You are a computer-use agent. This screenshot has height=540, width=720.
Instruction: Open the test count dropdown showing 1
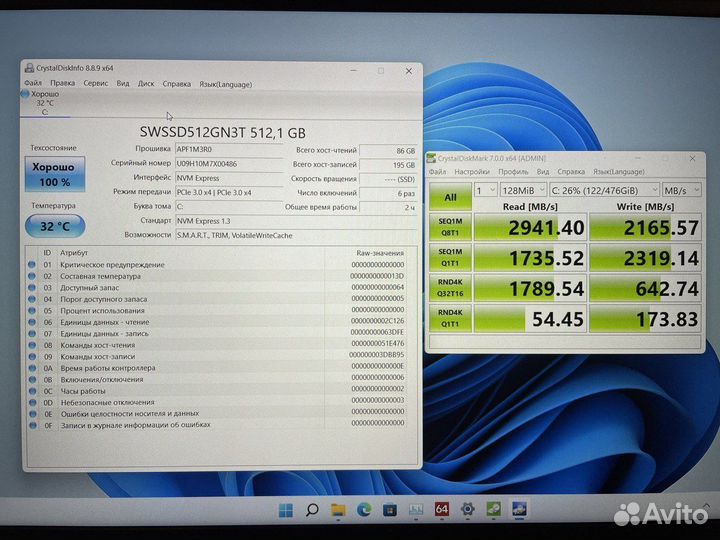[x=485, y=190]
